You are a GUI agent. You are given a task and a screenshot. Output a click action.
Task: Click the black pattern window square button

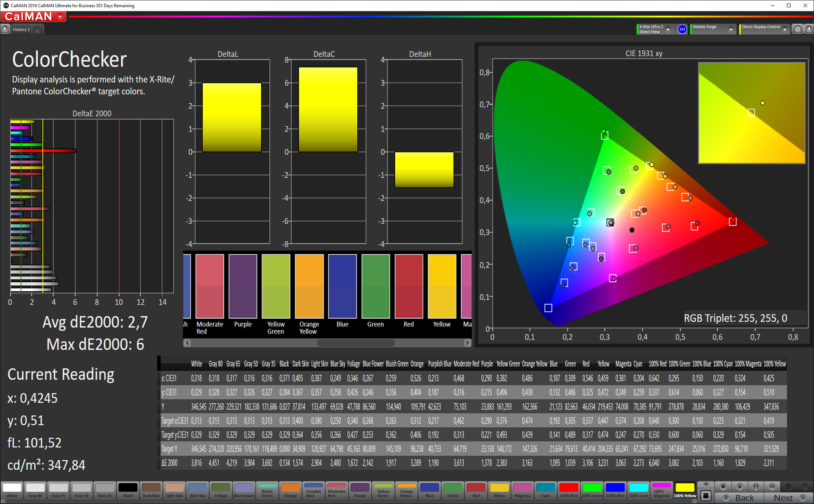pyautogui.click(x=706, y=495)
